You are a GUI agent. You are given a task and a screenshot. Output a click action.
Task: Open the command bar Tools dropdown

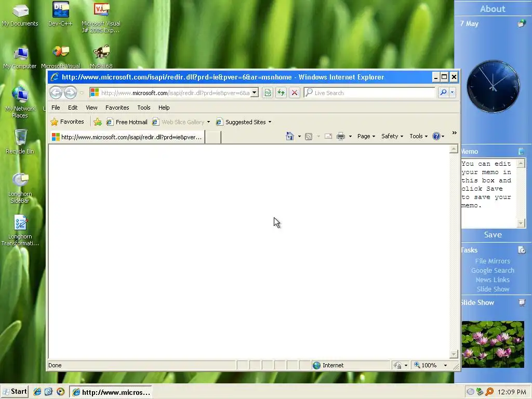(x=418, y=137)
